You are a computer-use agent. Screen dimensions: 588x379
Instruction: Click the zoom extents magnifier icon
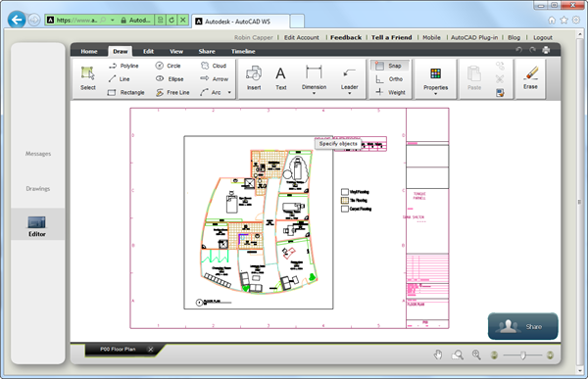pos(457,355)
